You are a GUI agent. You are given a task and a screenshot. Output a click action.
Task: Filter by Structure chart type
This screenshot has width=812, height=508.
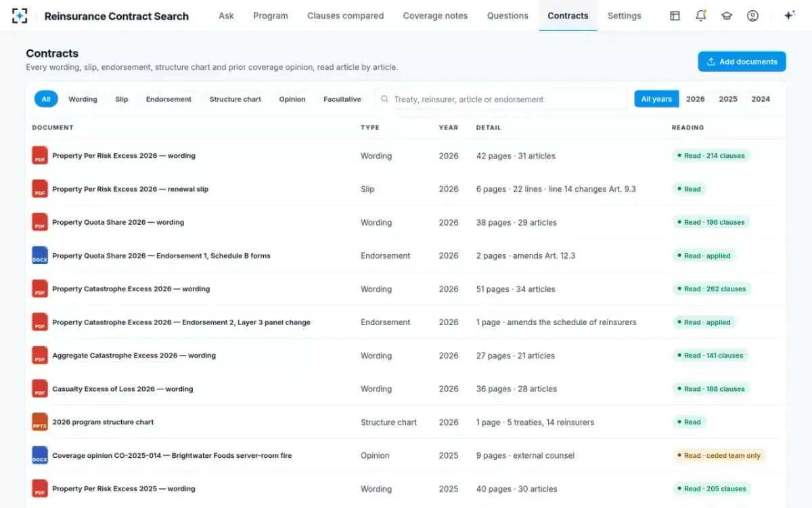tap(235, 99)
